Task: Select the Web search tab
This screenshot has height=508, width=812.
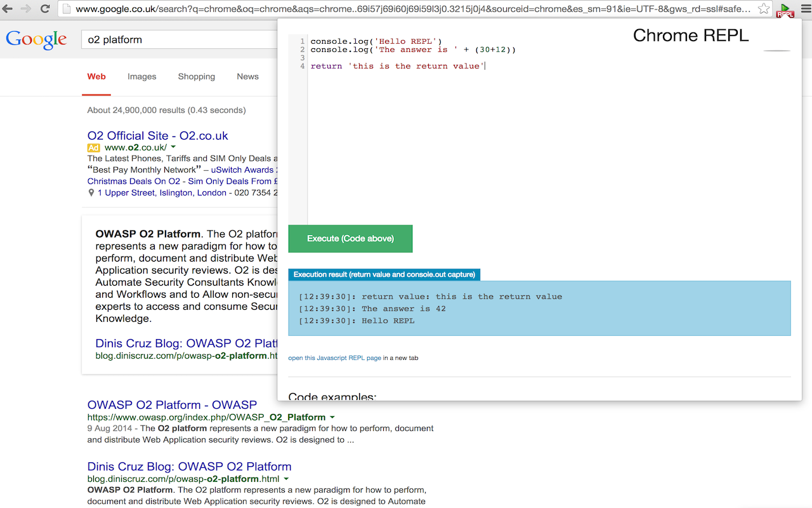Action: 96,77
